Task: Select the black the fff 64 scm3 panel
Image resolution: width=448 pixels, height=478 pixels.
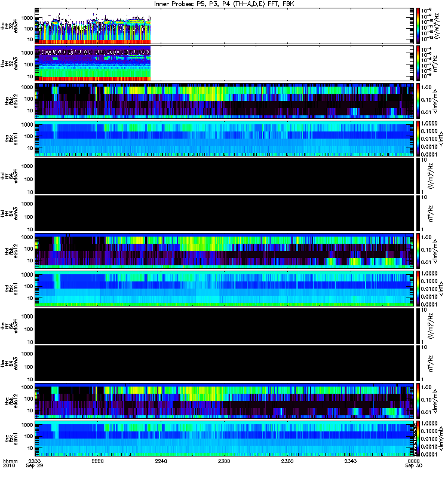Action: (x=225, y=363)
